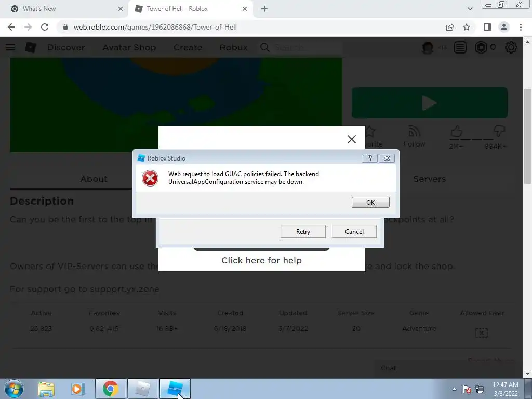Image resolution: width=532 pixels, height=399 pixels.
Task: Click the Allowed Gear disabled icon
Action: (x=482, y=333)
